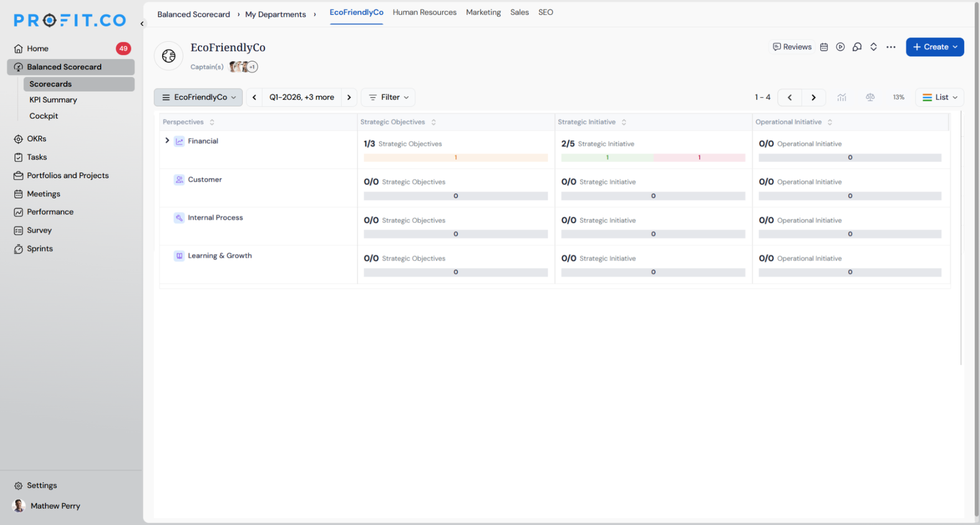Image resolution: width=980 pixels, height=525 pixels.
Task: Open the Filter dropdown
Action: coord(388,97)
